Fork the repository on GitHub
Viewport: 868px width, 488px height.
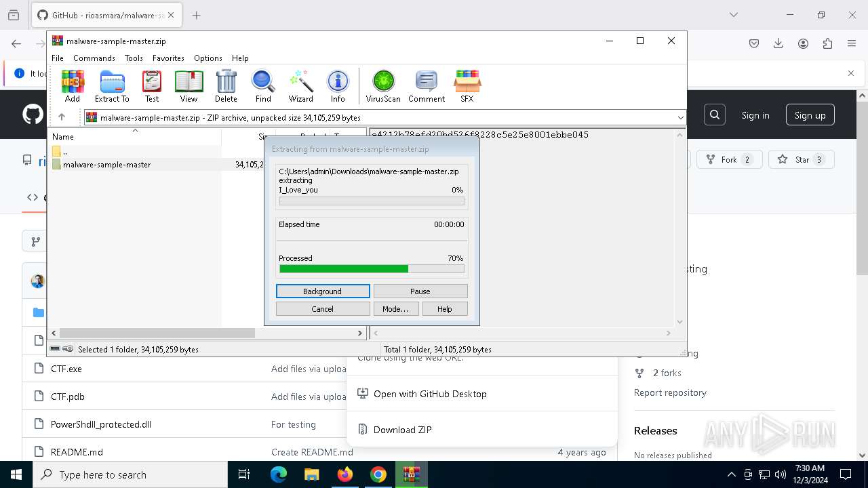[x=729, y=160]
